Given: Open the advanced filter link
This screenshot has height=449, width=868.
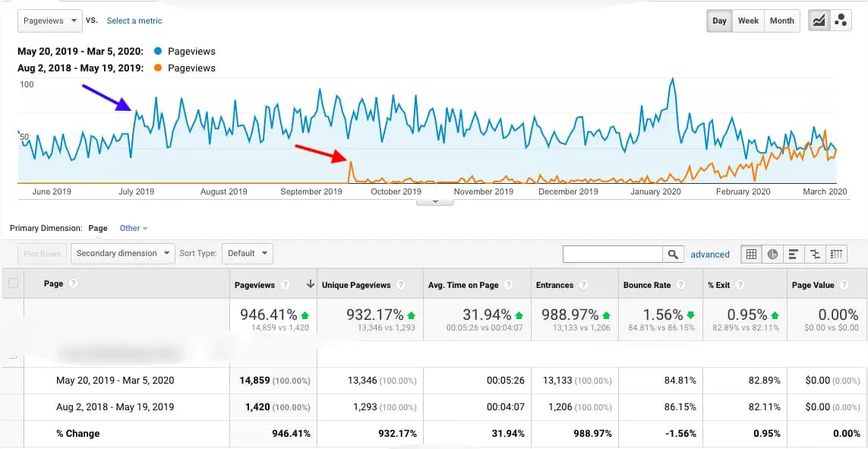Looking at the screenshot, I should [710, 255].
